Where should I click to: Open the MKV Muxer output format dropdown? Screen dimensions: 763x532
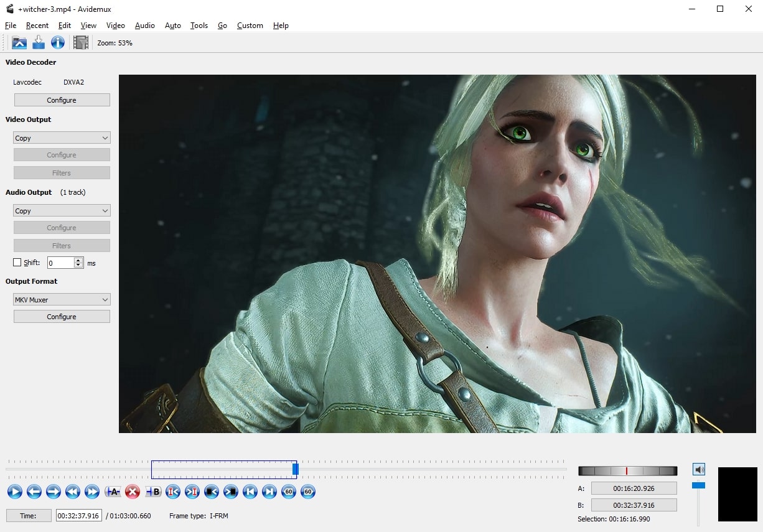62,300
